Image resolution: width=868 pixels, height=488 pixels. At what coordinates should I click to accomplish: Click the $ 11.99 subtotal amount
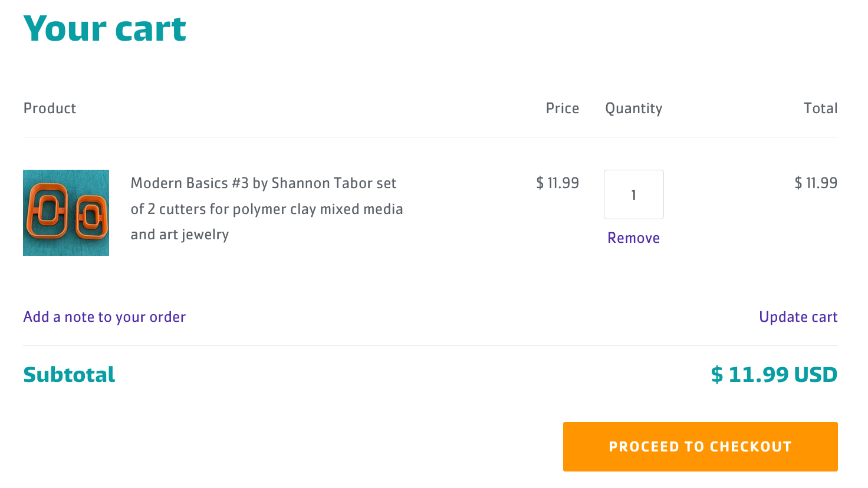749,375
